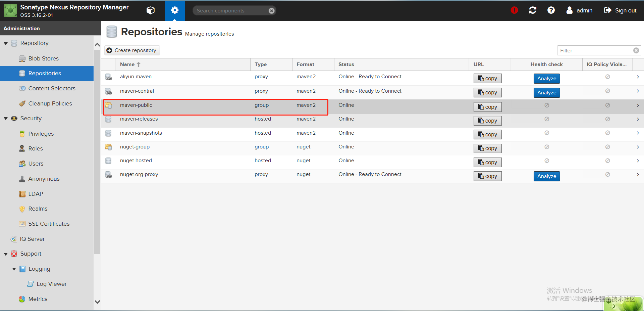Copy URL of nuget-group

[487, 148]
